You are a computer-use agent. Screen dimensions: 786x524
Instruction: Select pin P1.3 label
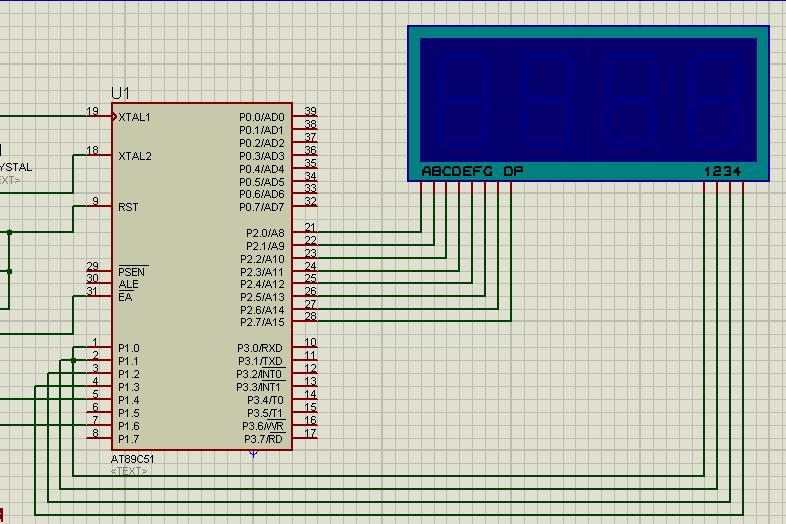129,387
